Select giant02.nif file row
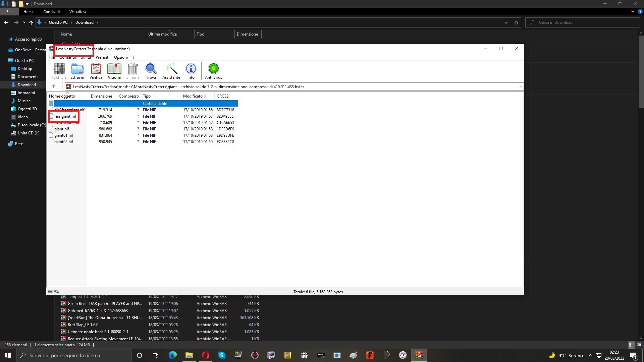 [x=64, y=142]
